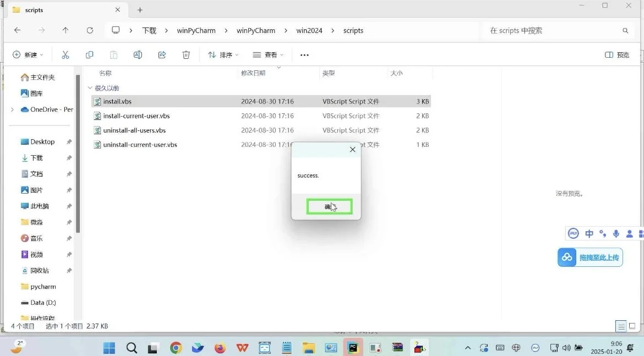
Task: Open the Share icon in the toolbar
Action: click(161, 54)
